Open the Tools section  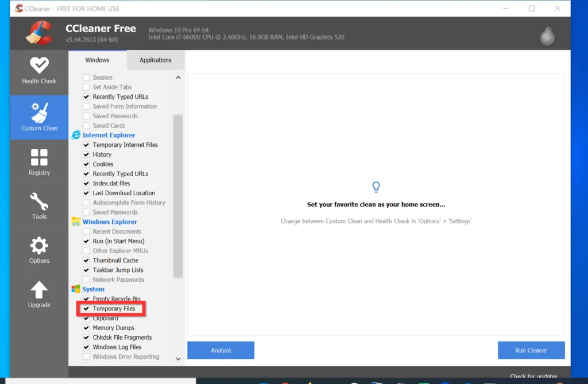coord(38,206)
